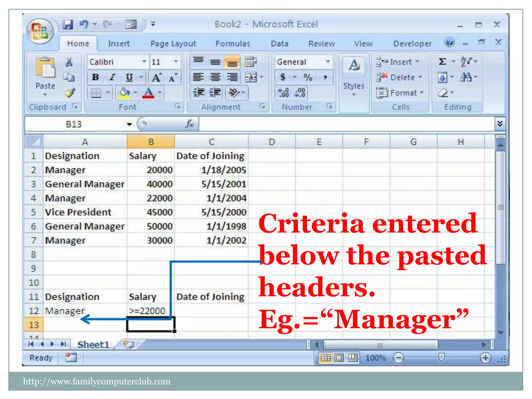This screenshot has height=399, width=532.
Task: Apply Percent style to the cell
Action: click(308, 77)
